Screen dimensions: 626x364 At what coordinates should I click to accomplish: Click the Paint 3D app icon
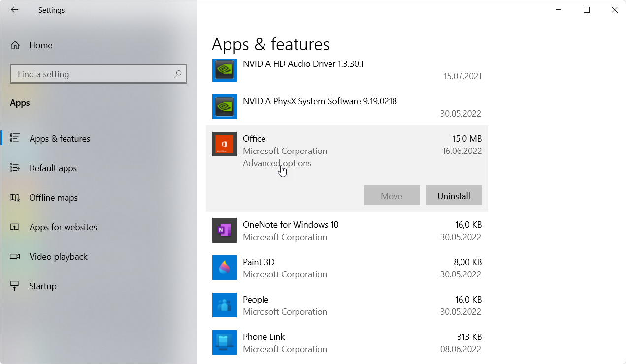[225, 268]
